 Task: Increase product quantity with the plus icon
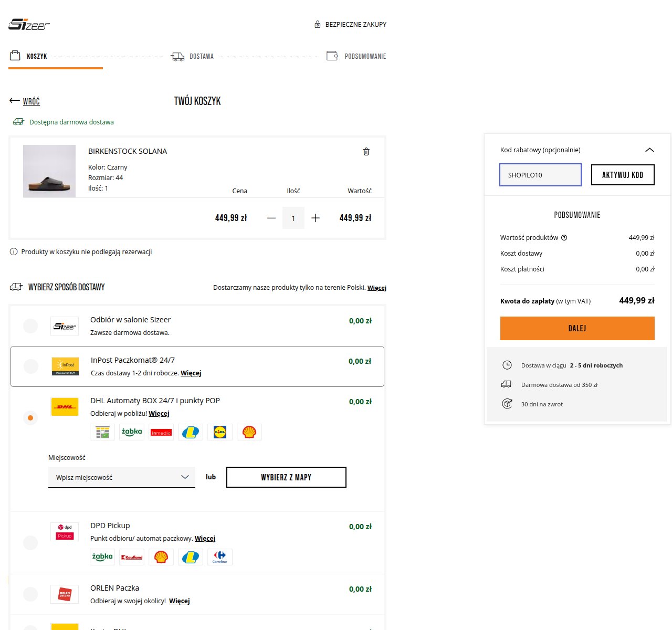[316, 218]
